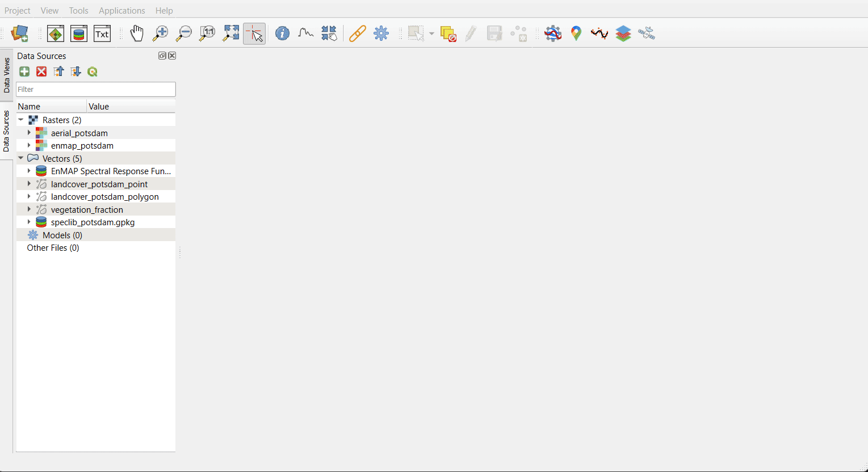Viewport: 868px width, 472px height.
Task: Open the location browser map pin icon
Action: point(576,34)
